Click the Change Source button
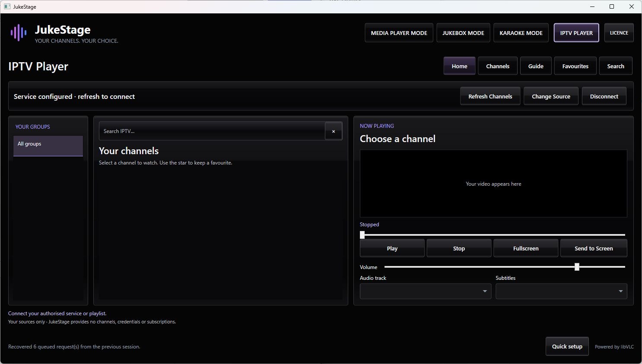642x364 pixels. (551, 96)
